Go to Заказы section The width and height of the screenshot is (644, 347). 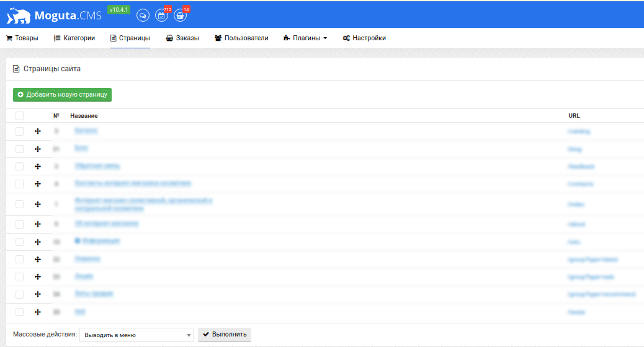[x=182, y=38]
